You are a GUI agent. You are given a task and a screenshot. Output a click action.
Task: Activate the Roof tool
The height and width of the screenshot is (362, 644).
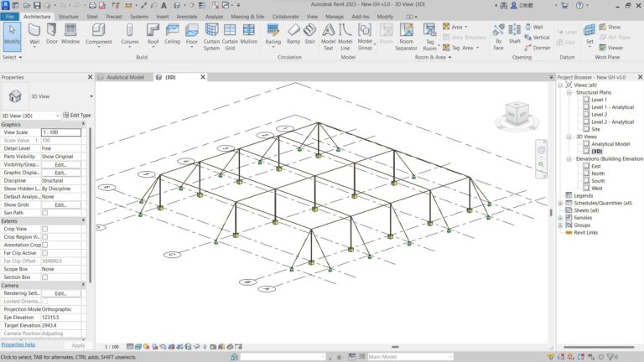153,34
